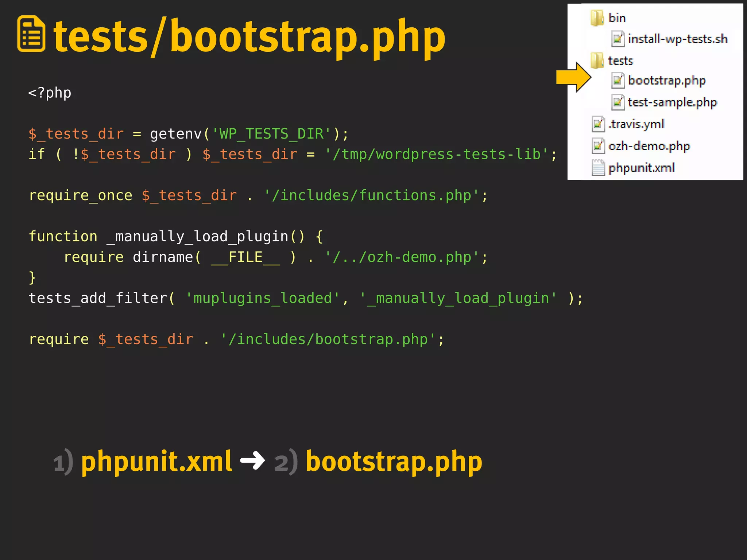Click the phpunit.xml file icon
The width and height of the screenshot is (747, 560).
click(x=598, y=168)
